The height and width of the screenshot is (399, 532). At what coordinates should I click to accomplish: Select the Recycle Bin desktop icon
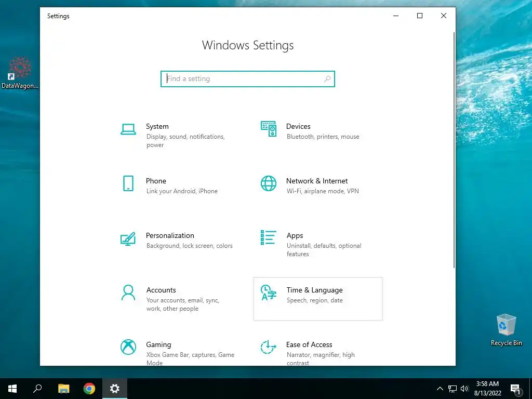click(506, 330)
